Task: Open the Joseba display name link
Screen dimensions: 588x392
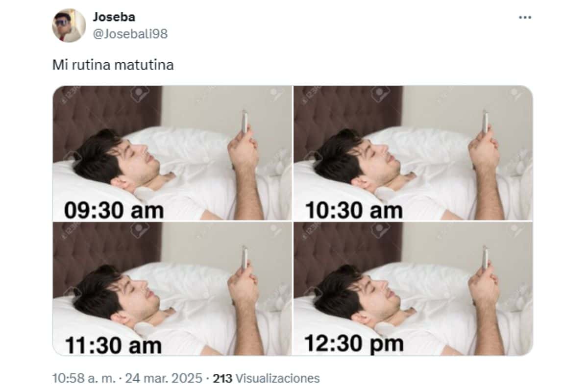Action: click(114, 17)
